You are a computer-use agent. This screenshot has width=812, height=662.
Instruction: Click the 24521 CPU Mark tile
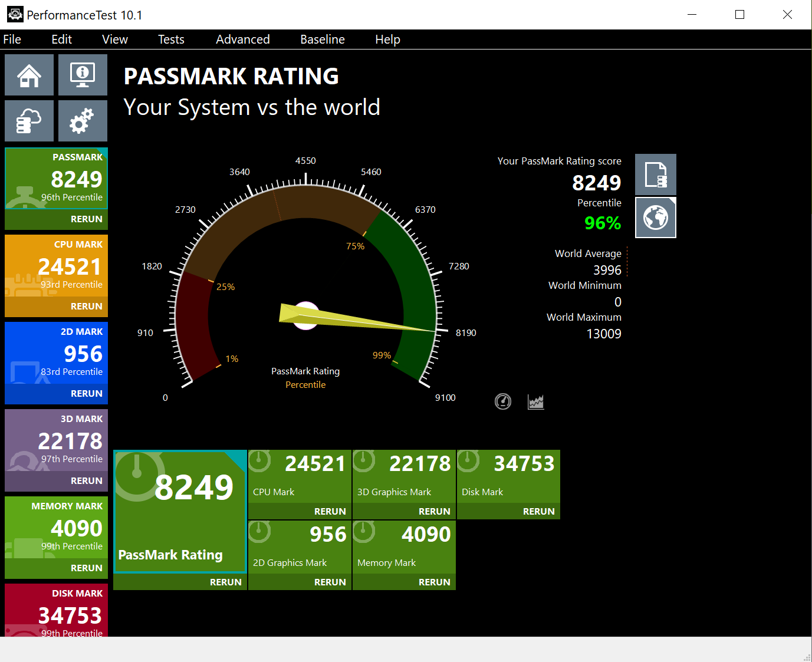[x=300, y=476]
